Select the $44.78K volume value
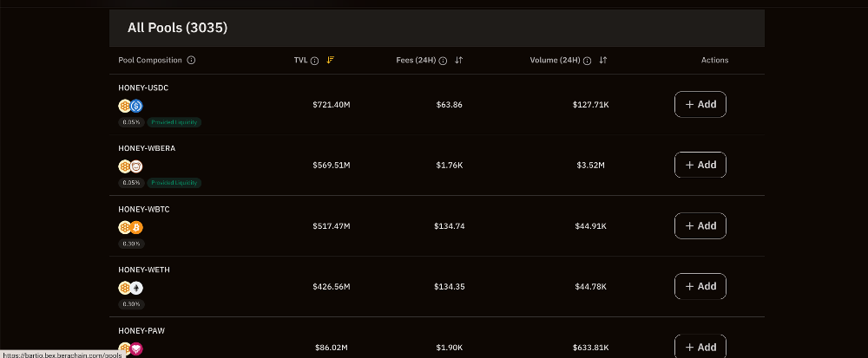The width and height of the screenshot is (868, 358). (590, 287)
